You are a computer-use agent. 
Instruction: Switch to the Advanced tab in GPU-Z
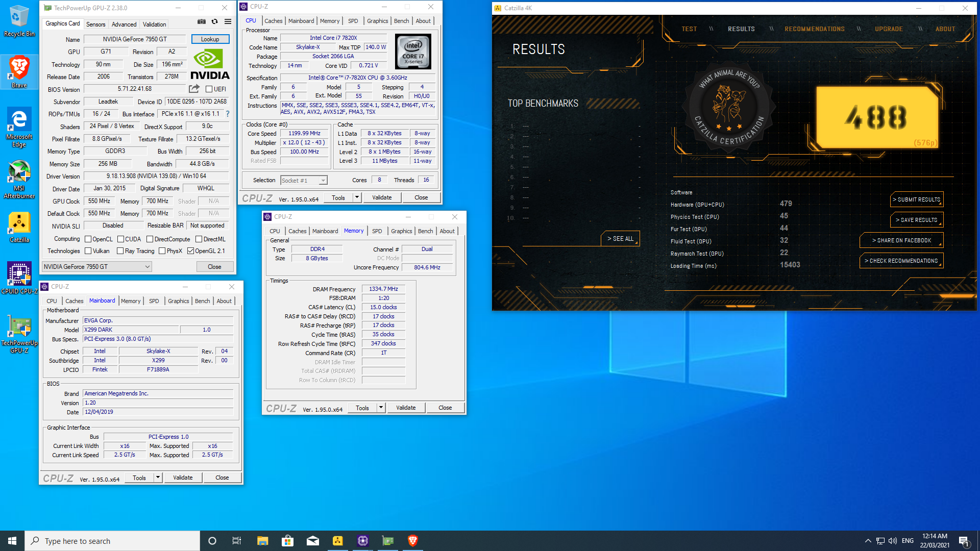(x=124, y=24)
